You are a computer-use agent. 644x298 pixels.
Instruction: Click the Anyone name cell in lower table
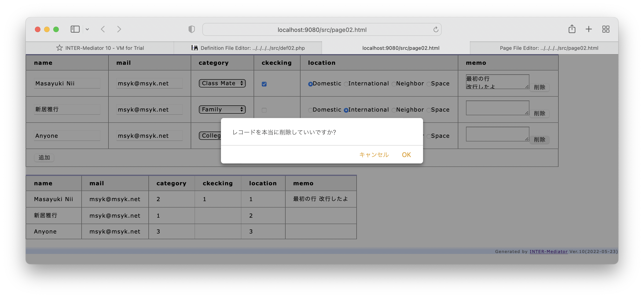point(54,231)
